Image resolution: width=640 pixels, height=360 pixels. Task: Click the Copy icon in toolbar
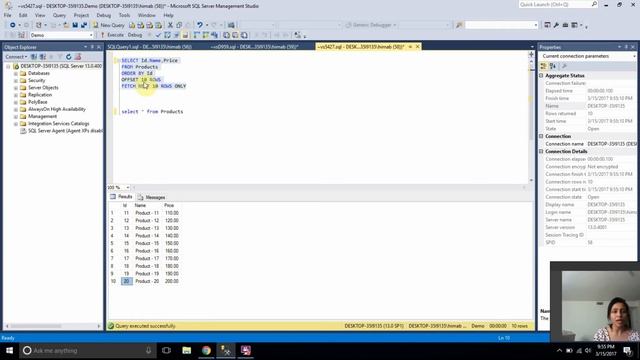click(179, 25)
